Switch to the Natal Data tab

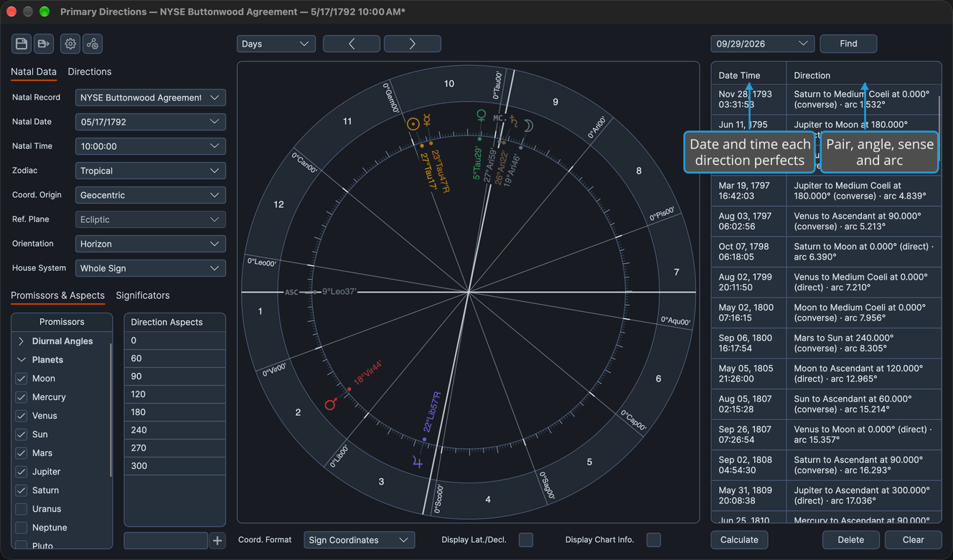click(x=34, y=72)
